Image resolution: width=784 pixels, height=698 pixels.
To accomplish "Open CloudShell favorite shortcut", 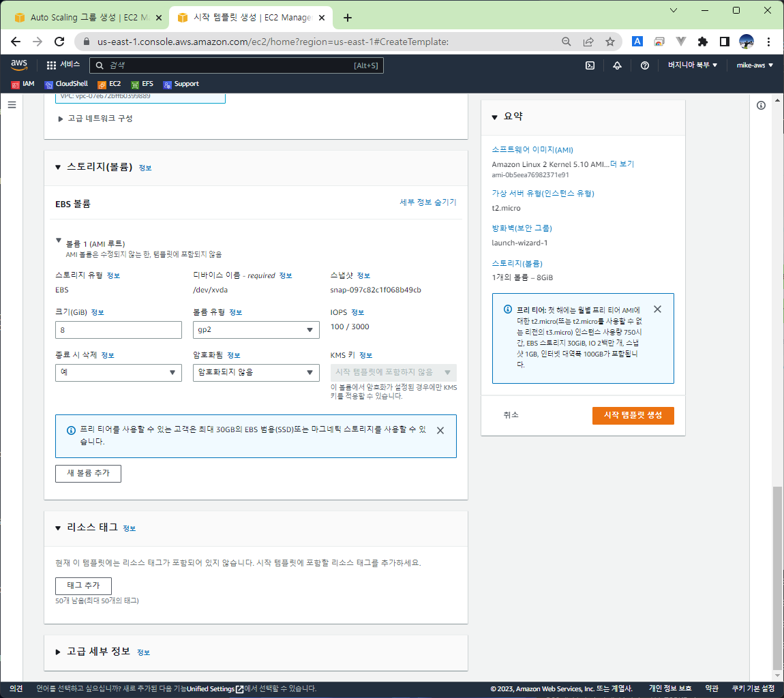I will pyautogui.click(x=66, y=84).
